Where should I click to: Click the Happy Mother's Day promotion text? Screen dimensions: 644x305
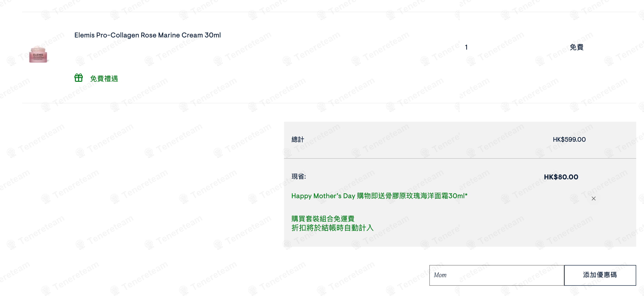coord(379,196)
